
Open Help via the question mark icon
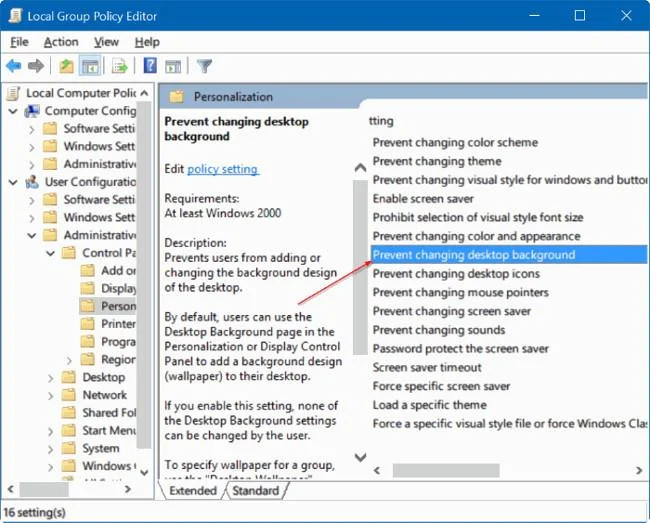tap(150, 65)
